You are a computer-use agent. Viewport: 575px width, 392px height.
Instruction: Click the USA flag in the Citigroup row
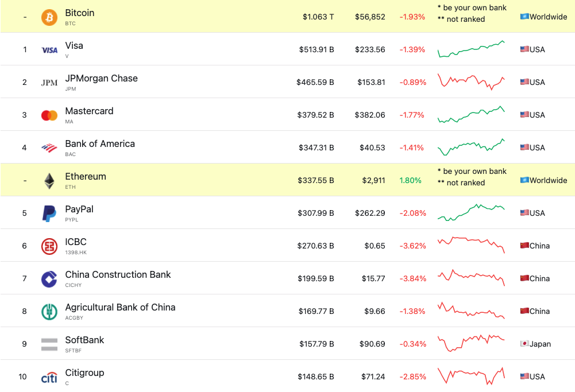click(x=524, y=377)
